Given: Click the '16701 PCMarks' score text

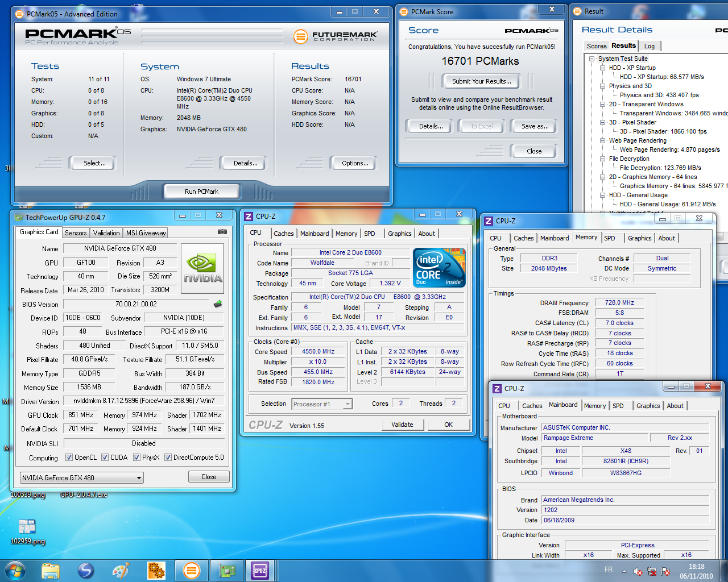Looking at the screenshot, I should pos(481,61).
